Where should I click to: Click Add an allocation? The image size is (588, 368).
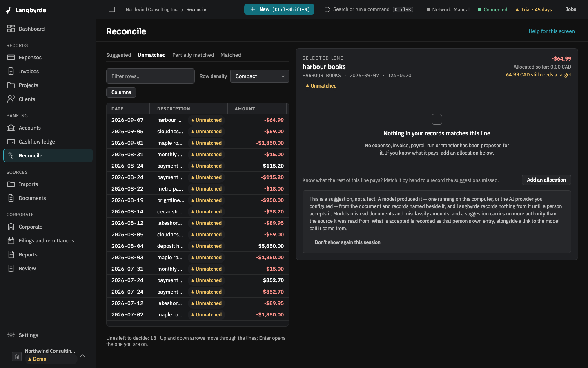point(546,180)
